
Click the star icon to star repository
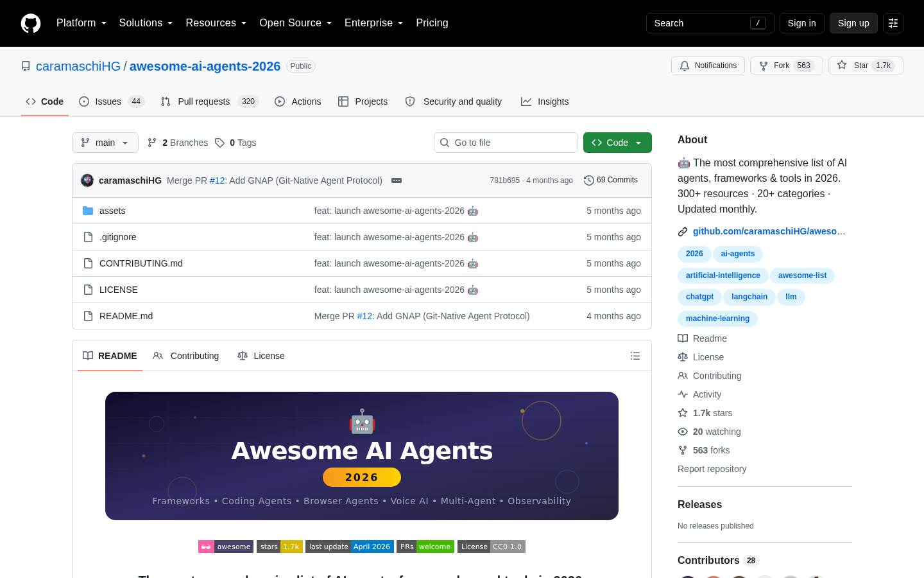842,66
